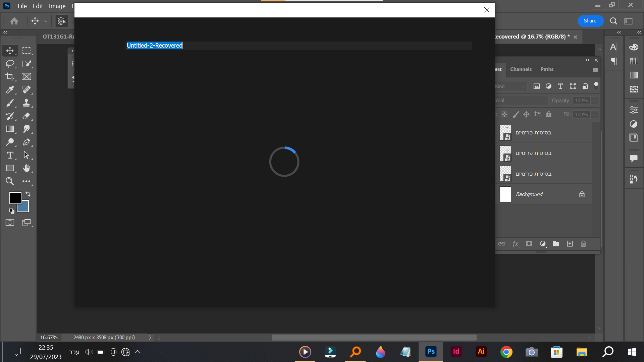Image resolution: width=644 pixels, height=362 pixels.
Task: Open the Opacity 100% dropdown arrow
Action: point(594,101)
